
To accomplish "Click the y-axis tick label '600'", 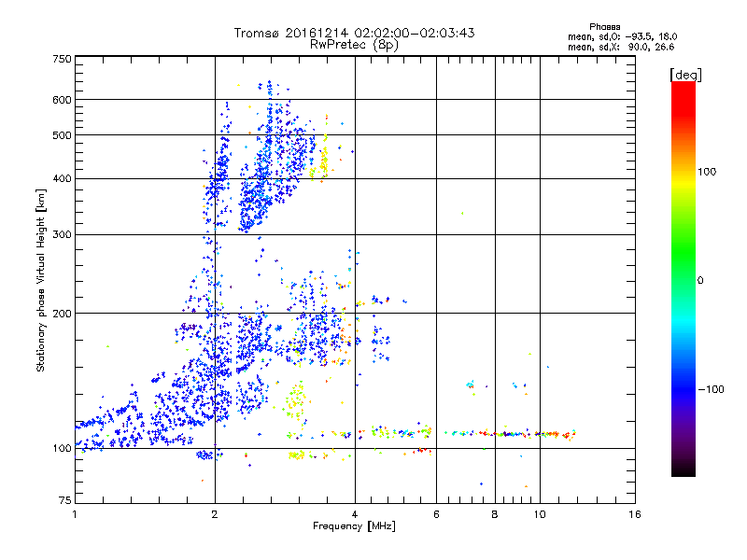I will pyautogui.click(x=63, y=100).
